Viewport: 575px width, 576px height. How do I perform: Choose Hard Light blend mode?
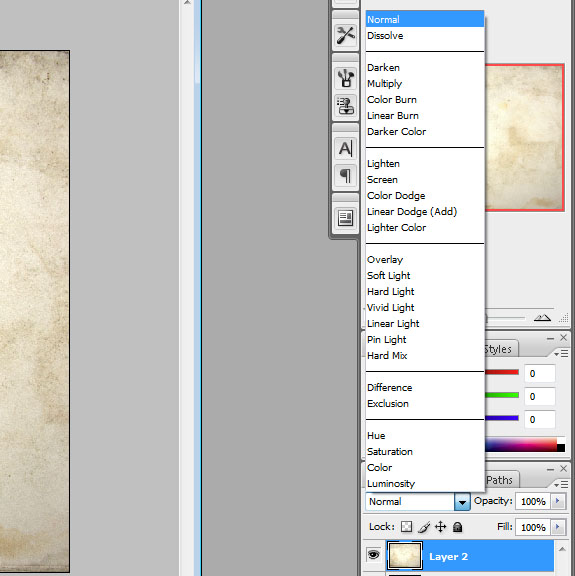coord(425,291)
